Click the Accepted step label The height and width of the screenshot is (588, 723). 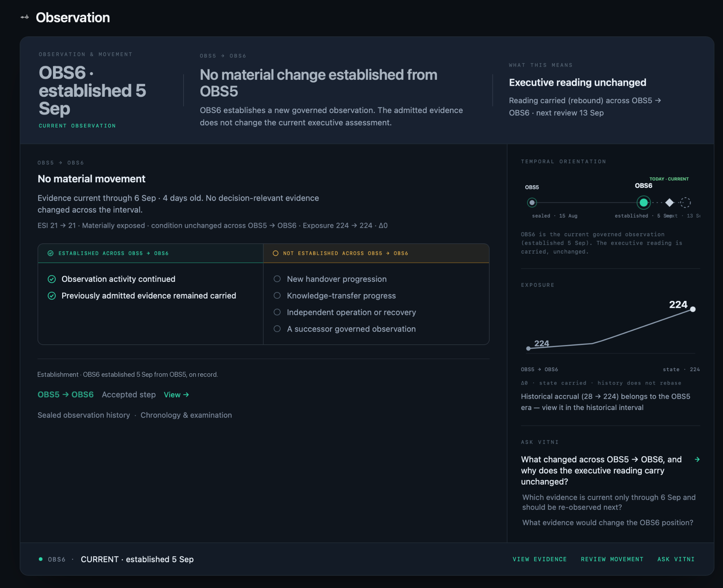click(x=129, y=395)
